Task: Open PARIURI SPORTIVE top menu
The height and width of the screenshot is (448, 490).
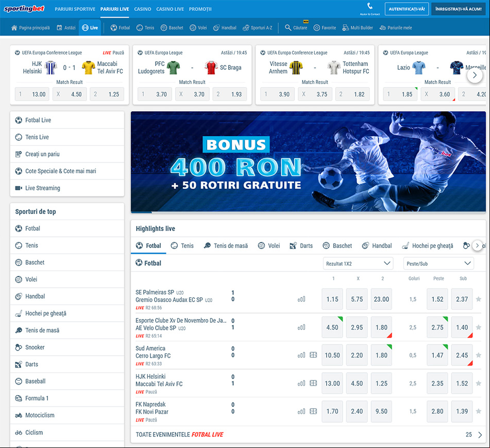Action: [75, 9]
